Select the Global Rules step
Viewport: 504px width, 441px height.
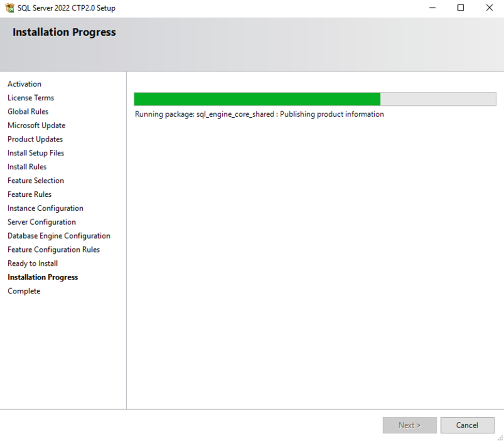(28, 112)
